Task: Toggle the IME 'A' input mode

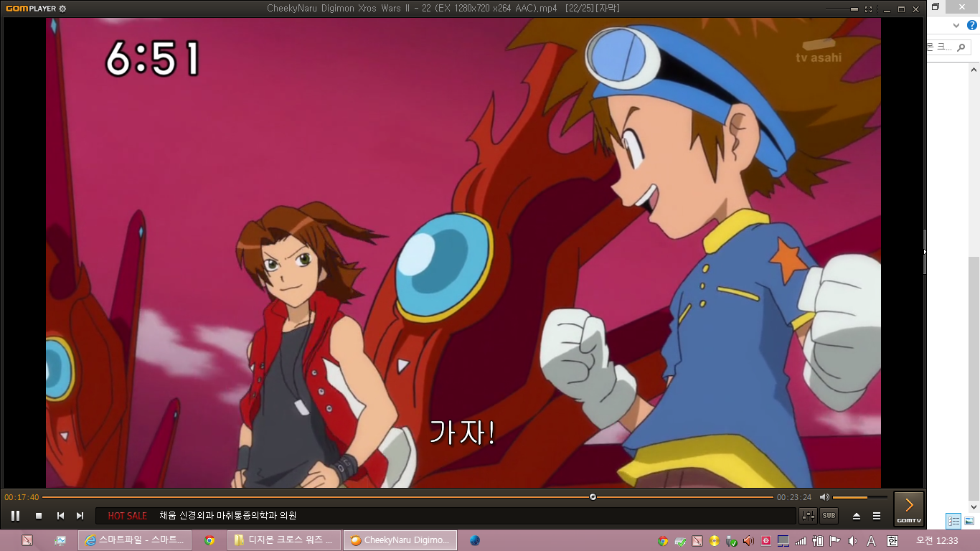Action: pyautogui.click(x=872, y=541)
